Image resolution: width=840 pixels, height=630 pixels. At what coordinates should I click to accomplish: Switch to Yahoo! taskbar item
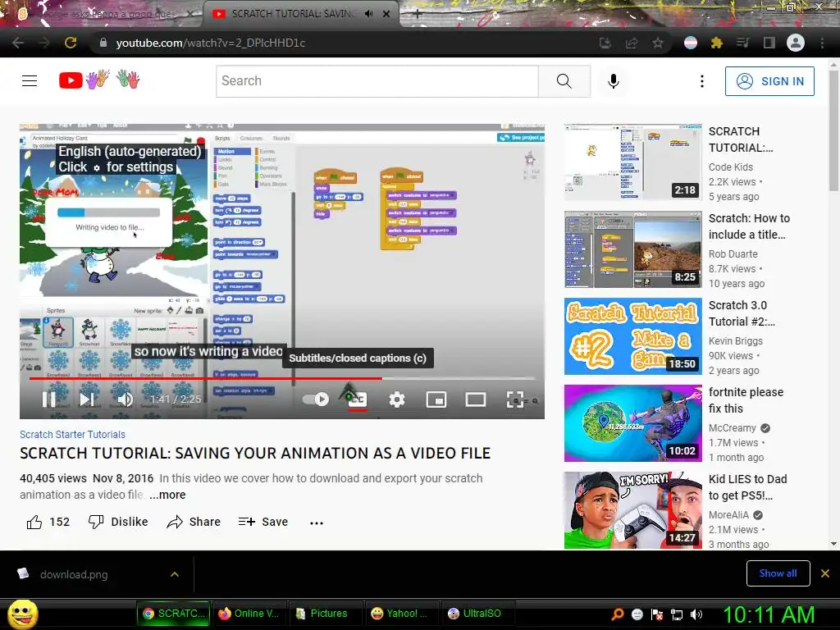point(400,614)
